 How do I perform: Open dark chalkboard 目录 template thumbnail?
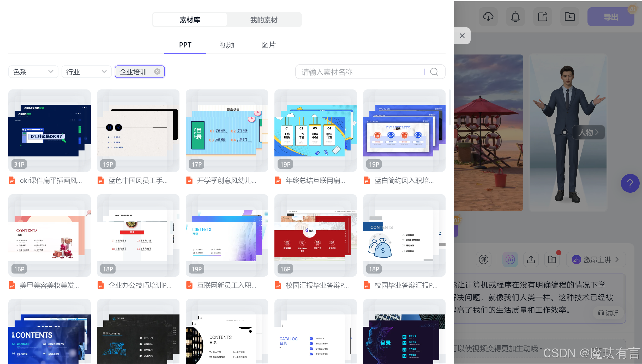coord(138,332)
